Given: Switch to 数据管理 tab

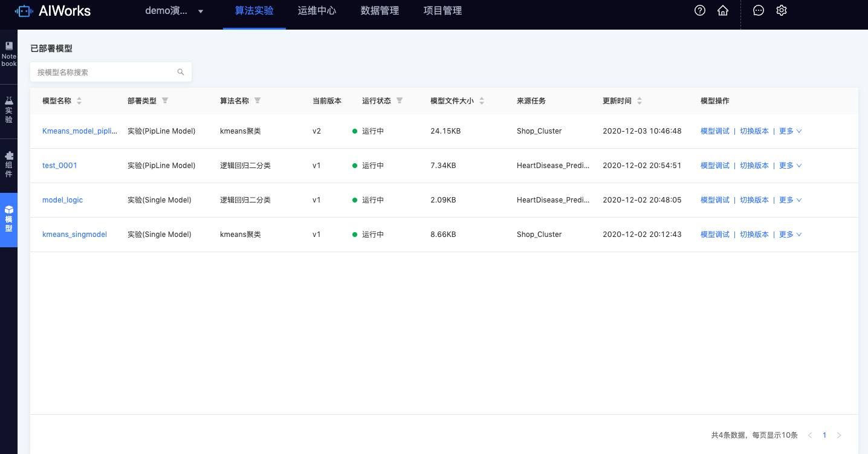Looking at the screenshot, I should point(380,11).
